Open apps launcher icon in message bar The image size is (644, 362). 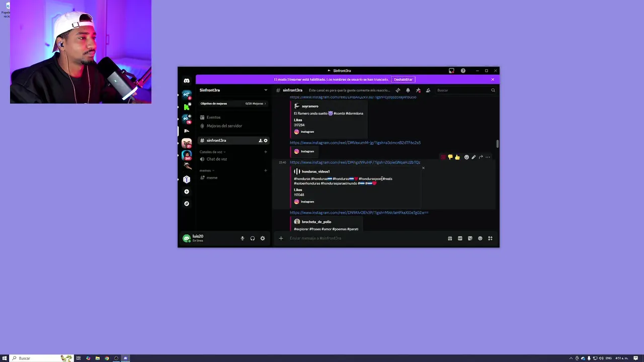[490, 238]
